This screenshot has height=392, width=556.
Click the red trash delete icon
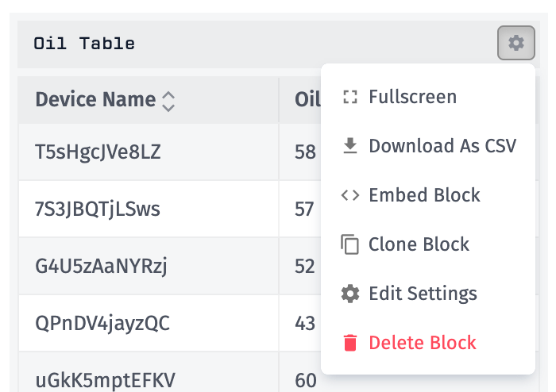tap(349, 343)
